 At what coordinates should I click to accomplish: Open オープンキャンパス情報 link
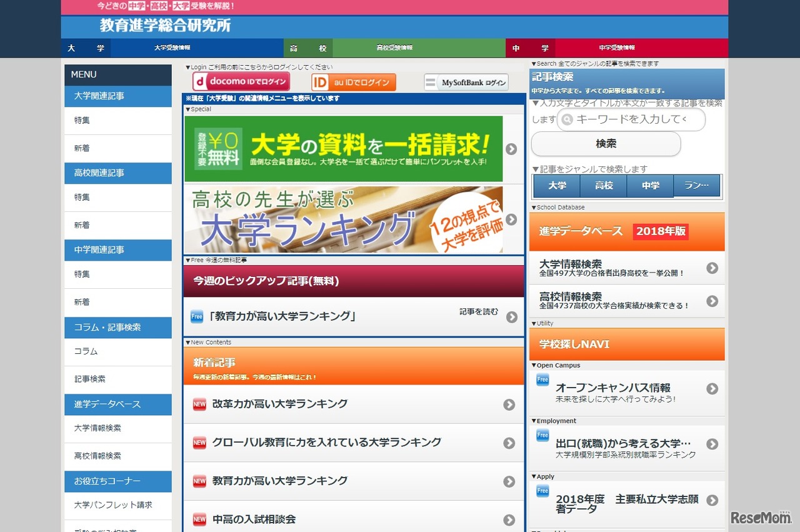(x=627, y=393)
